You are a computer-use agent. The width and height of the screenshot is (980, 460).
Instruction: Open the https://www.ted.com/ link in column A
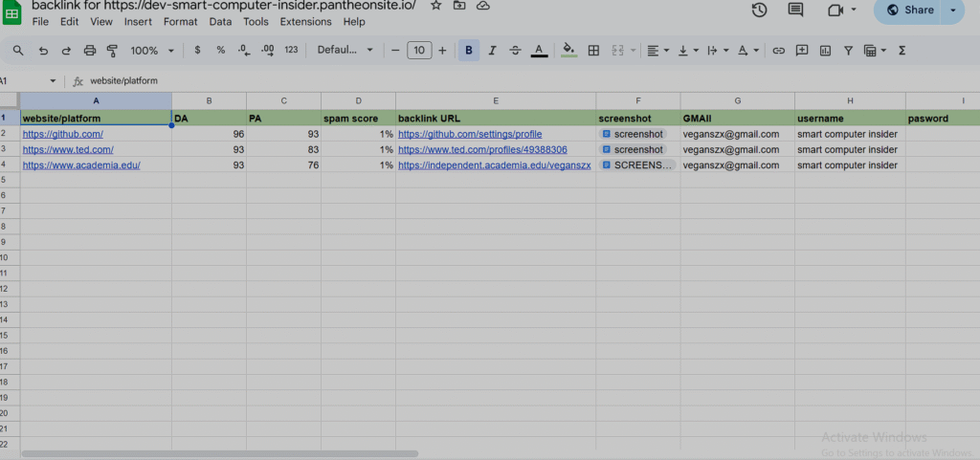[68, 150]
